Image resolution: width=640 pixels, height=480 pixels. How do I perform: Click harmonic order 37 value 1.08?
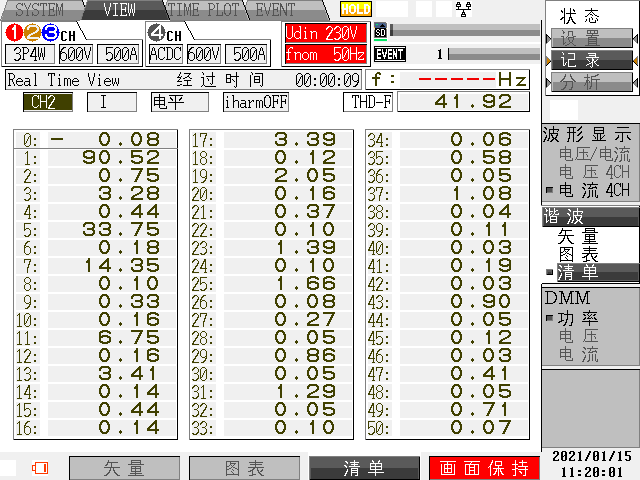[x=481, y=193]
